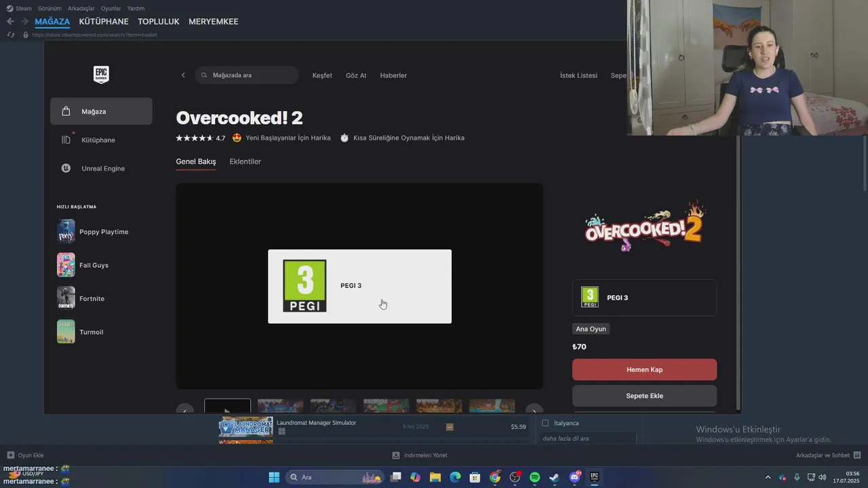Launch Fortnite from quick launch
868x488 pixels.
click(101, 298)
